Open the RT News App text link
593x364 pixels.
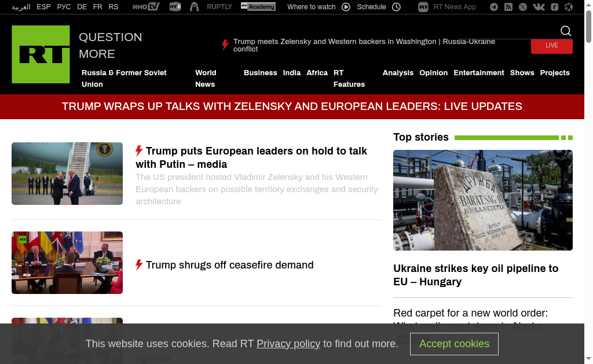pyautogui.click(x=455, y=7)
